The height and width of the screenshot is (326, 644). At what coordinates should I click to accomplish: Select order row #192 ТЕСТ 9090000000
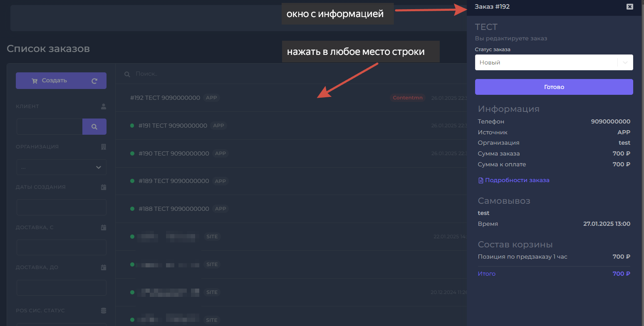[x=291, y=98]
